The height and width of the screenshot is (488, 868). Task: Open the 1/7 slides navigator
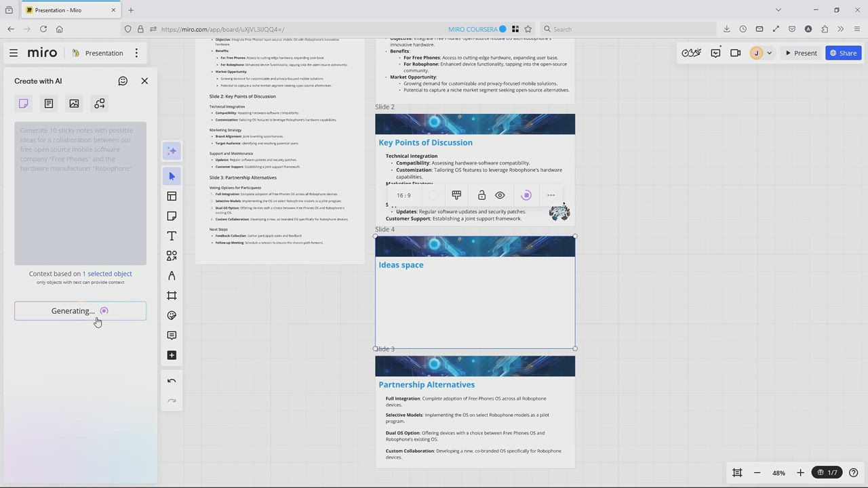click(x=828, y=472)
